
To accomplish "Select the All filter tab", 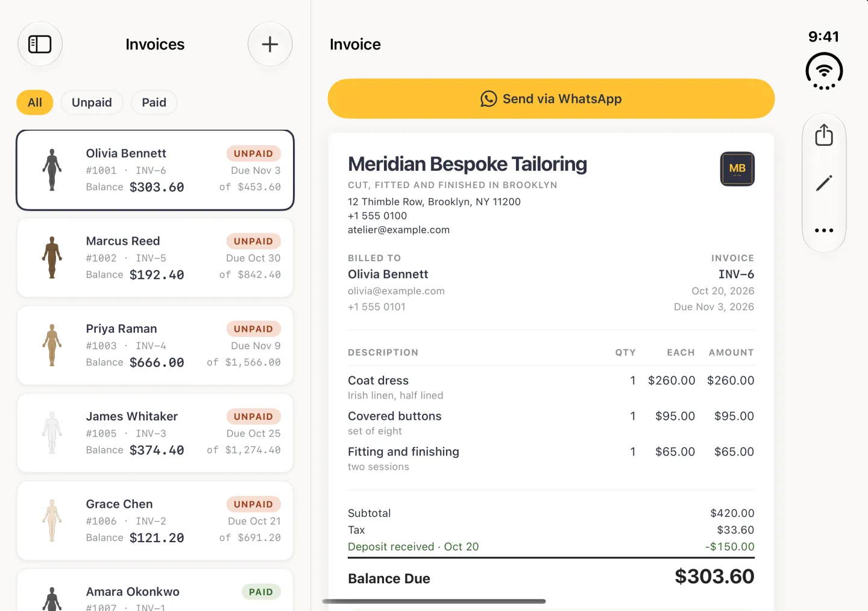I will [x=35, y=103].
